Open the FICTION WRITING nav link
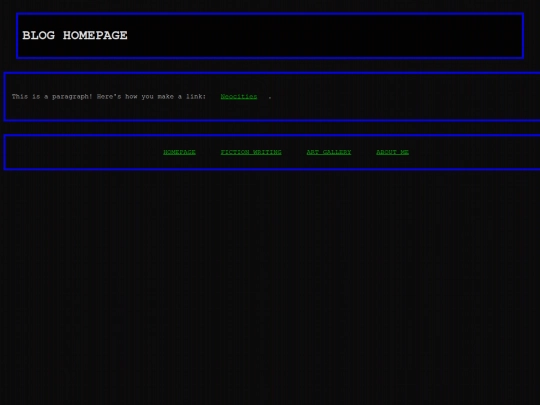 tap(251, 152)
